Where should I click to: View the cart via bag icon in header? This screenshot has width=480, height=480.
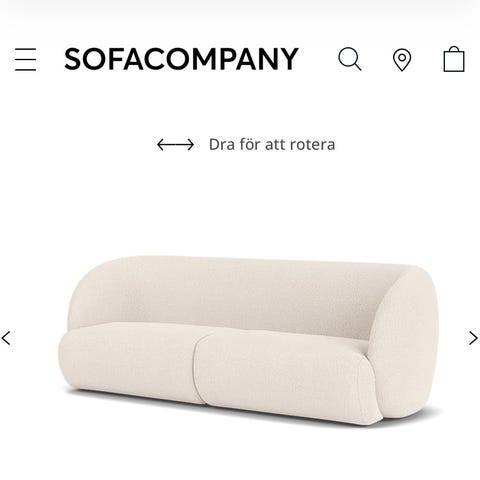coord(454,59)
